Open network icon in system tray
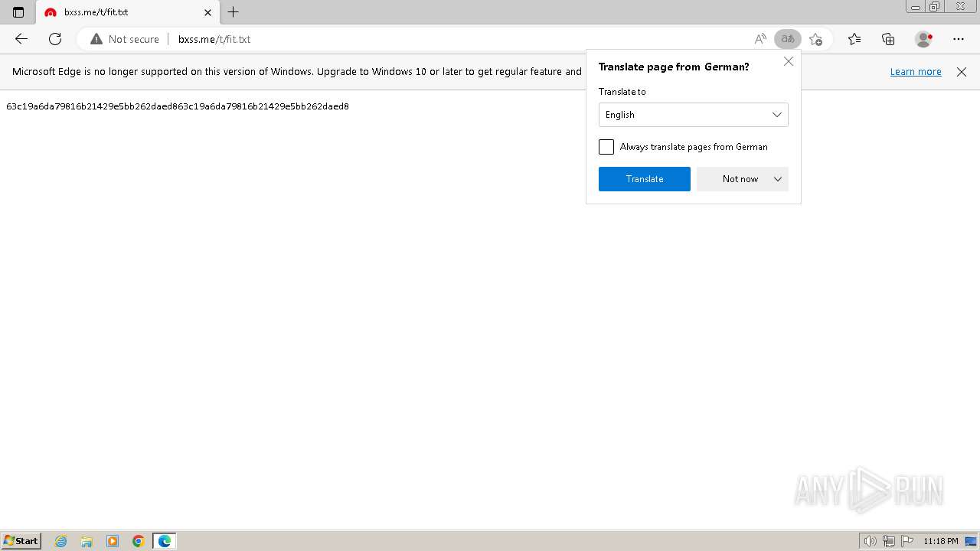This screenshot has height=551, width=980. point(889,541)
